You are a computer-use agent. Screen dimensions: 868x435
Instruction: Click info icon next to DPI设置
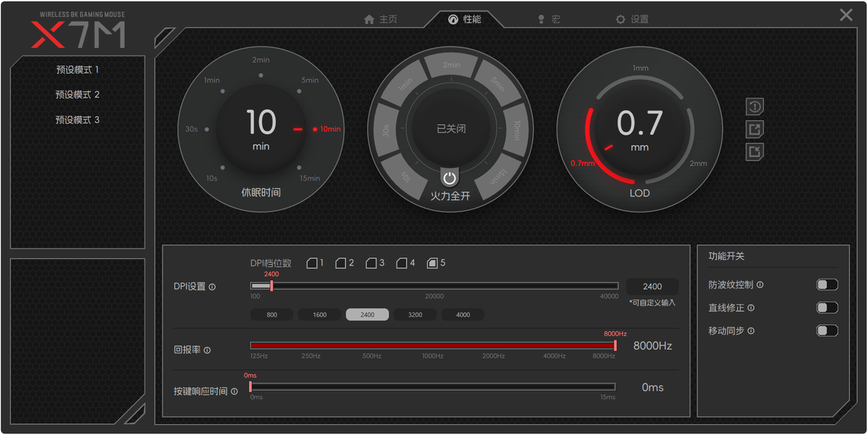tap(212, 287)
